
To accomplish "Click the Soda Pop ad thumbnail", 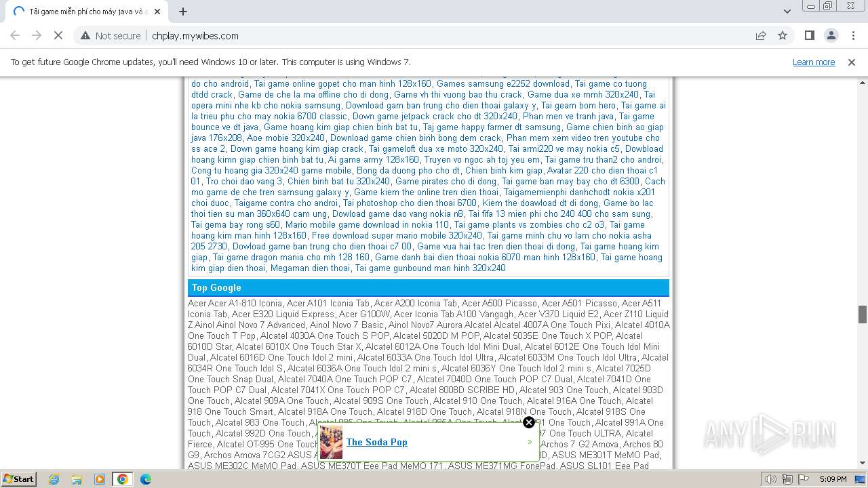I will pyautogui.click(x=332, y=442).
